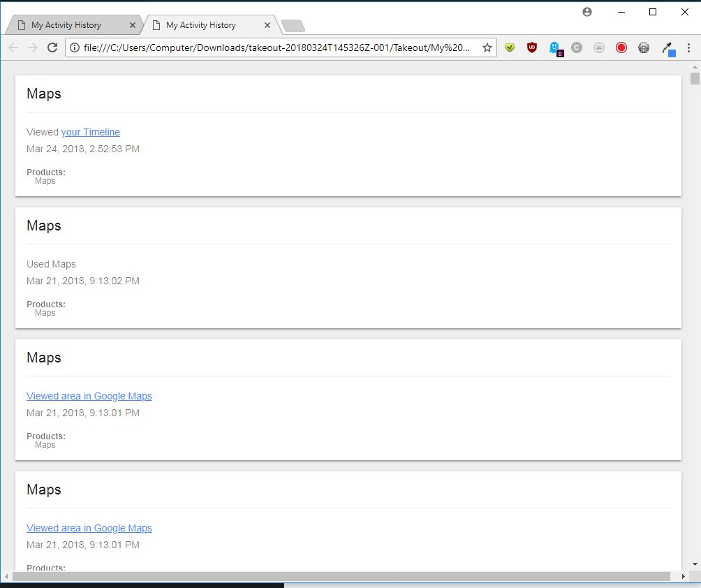
Task: Open first 'Viewed area in Google Maps' link
Action: [89, 396]
